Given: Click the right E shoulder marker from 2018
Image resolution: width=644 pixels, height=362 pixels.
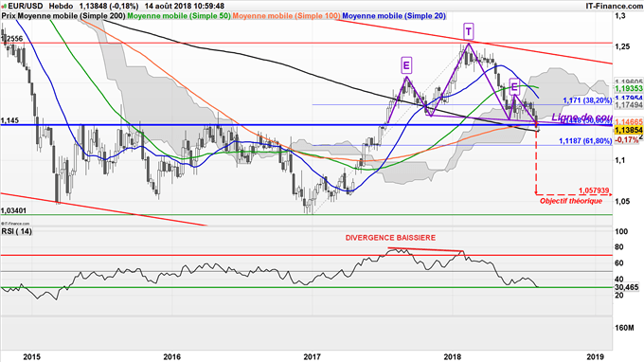Looking at the screenshot, I should pos(514,87).
